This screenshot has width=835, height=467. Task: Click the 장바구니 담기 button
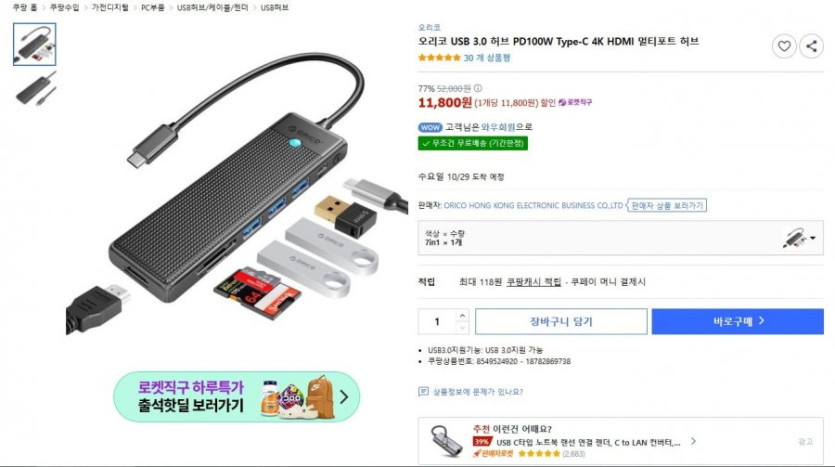tap(561, 321)
